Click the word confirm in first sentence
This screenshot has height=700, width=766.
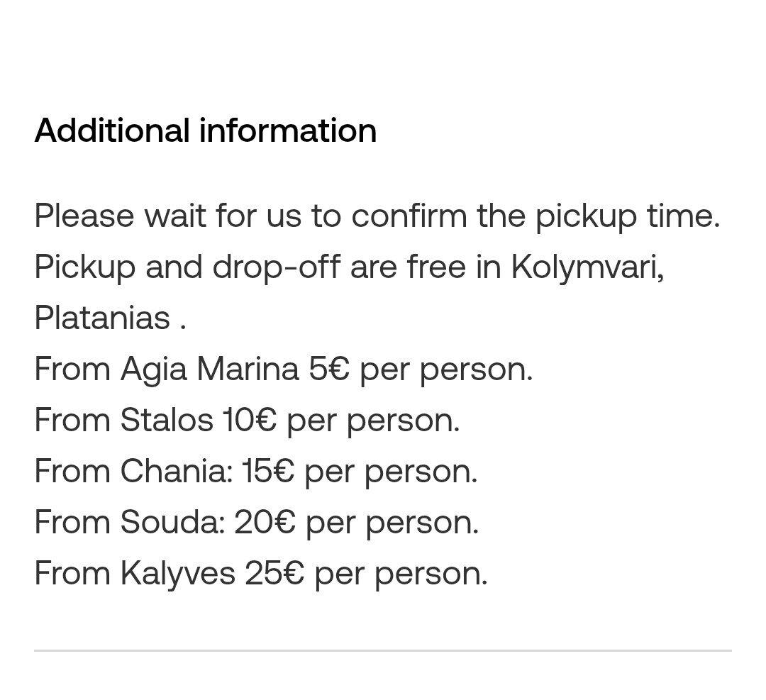pyautogui.click(x=409, y=215)
